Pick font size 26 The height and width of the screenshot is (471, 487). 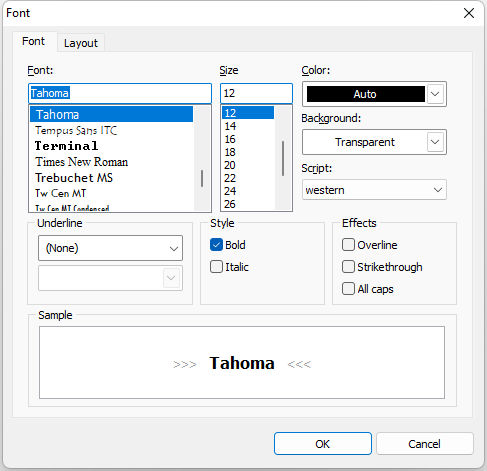248,204
